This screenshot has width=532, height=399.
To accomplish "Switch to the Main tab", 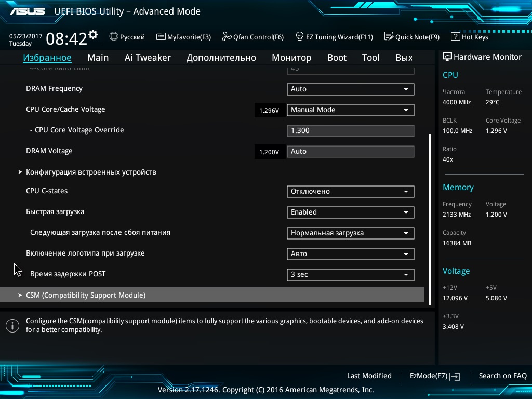I will point(98,58).
